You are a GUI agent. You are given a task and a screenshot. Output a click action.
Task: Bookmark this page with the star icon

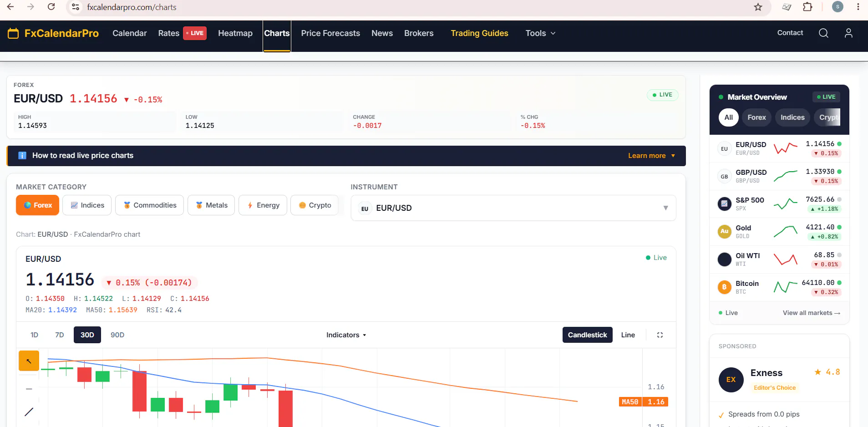tap(758, 7)
